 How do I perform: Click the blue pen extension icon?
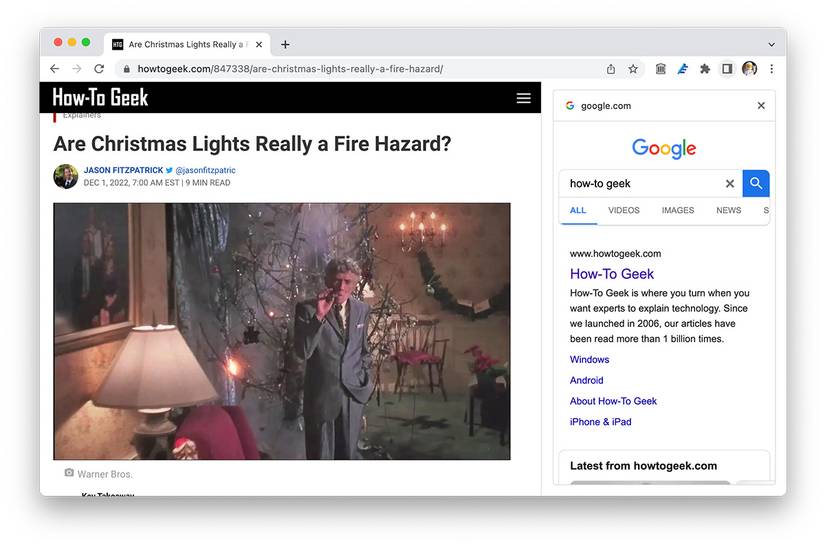pos(682,69)
